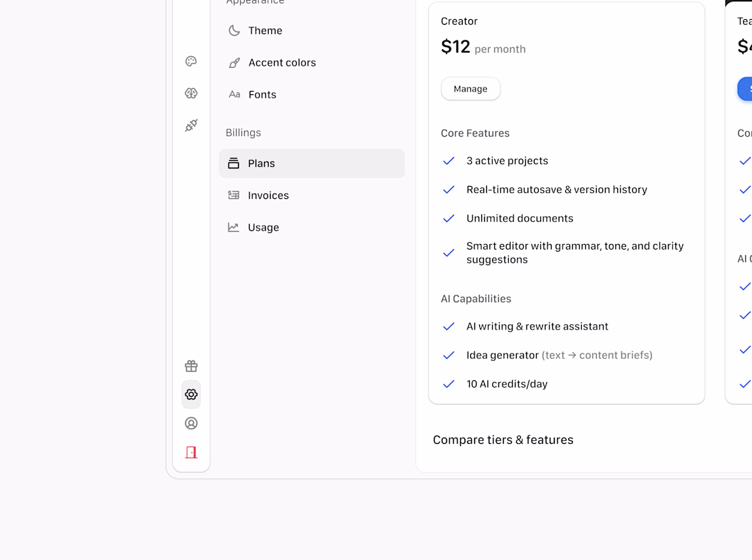Screen dimensions: 752x560
Task: Open Accent colors settings
Action: 282,63
